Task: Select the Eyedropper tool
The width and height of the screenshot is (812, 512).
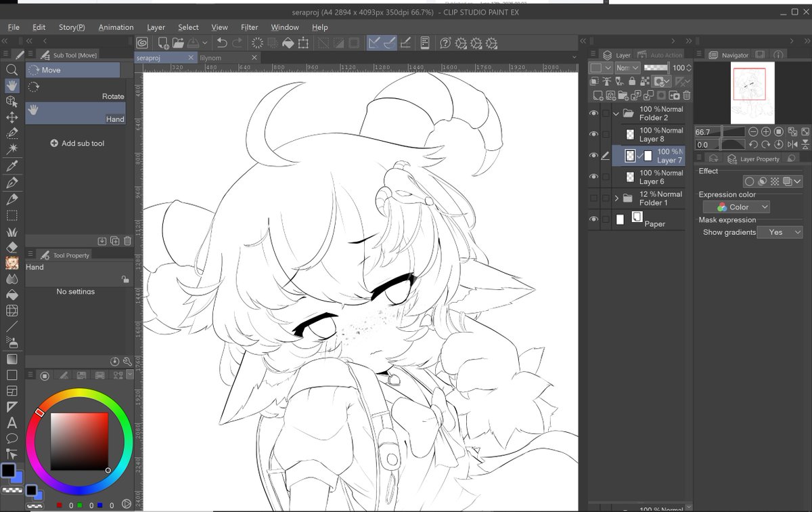Action: [x=12, y=167]
